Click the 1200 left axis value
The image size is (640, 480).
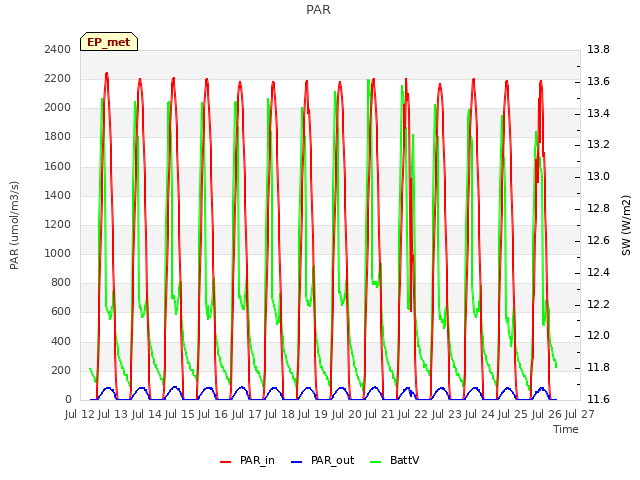58,224
